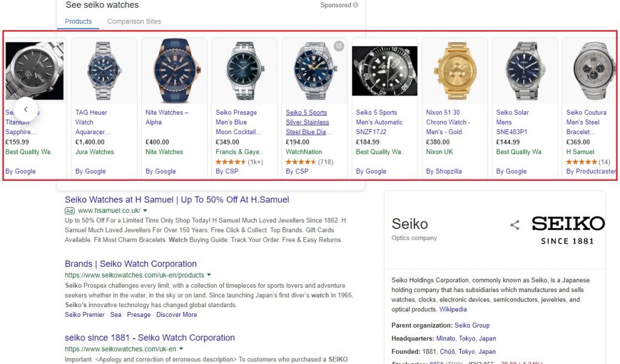Click By CSP under Seiko Presage
This screenshot has height=364, width=620.
coord(227,171)
